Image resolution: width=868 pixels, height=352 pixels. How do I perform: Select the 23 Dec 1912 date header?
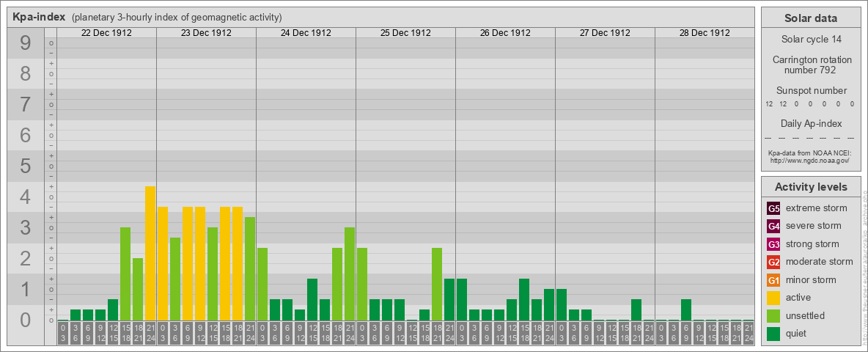(x=206, y=33)
